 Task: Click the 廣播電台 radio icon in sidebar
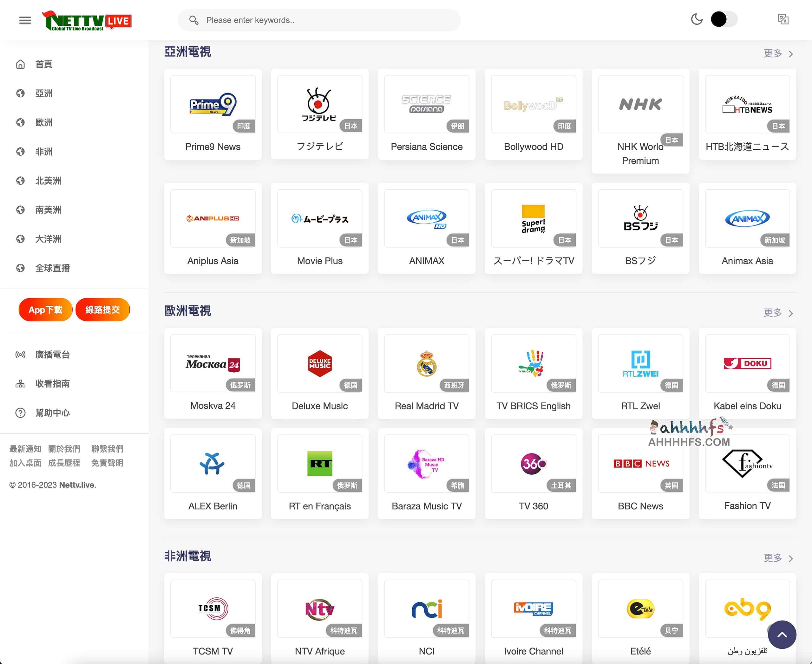[21, 355]
